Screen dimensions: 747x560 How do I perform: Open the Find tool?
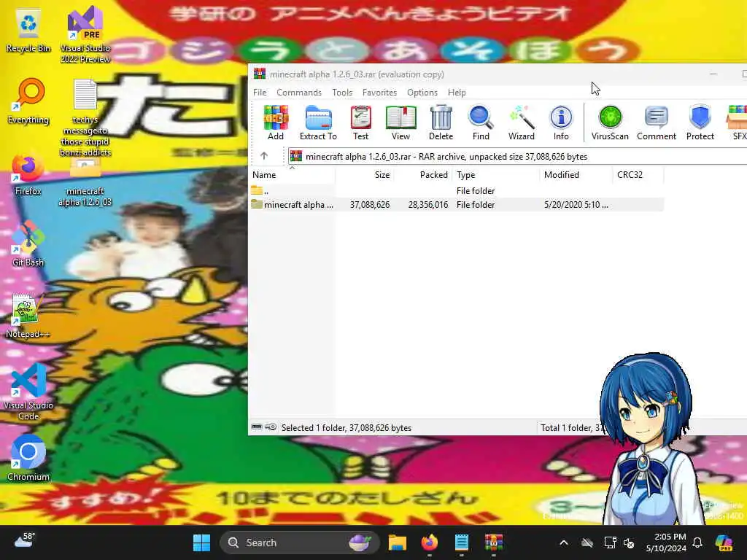(x=481, y=122)
